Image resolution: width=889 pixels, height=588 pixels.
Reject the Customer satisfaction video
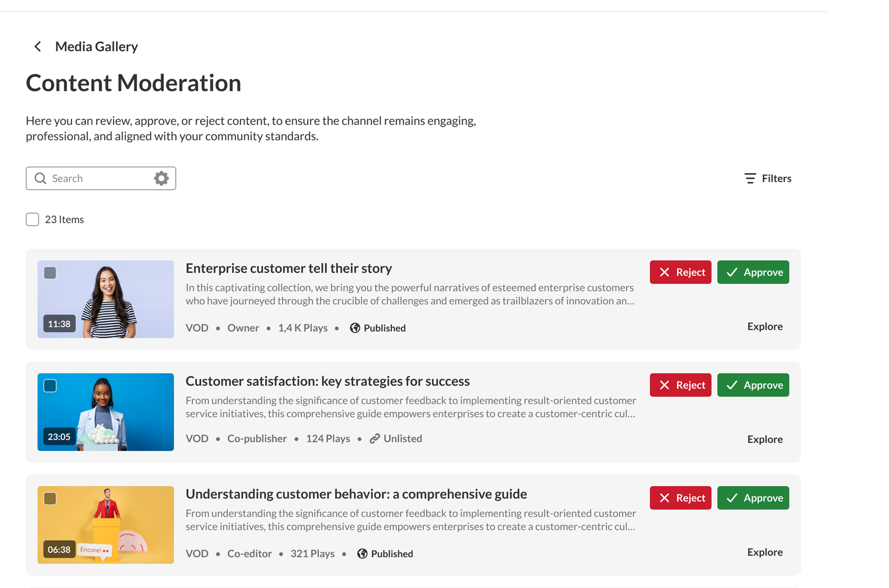(680, 385)
